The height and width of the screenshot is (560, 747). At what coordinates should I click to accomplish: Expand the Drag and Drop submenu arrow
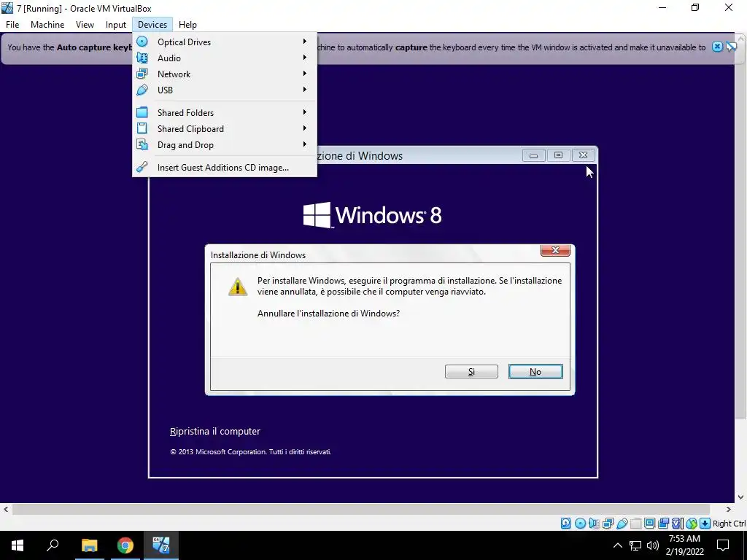coord(305,144)
